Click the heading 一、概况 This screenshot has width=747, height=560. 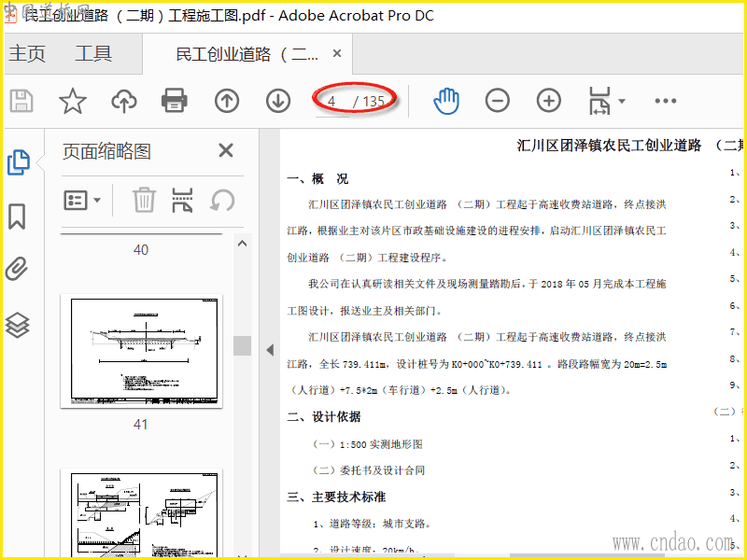click(x=317, y=179)
